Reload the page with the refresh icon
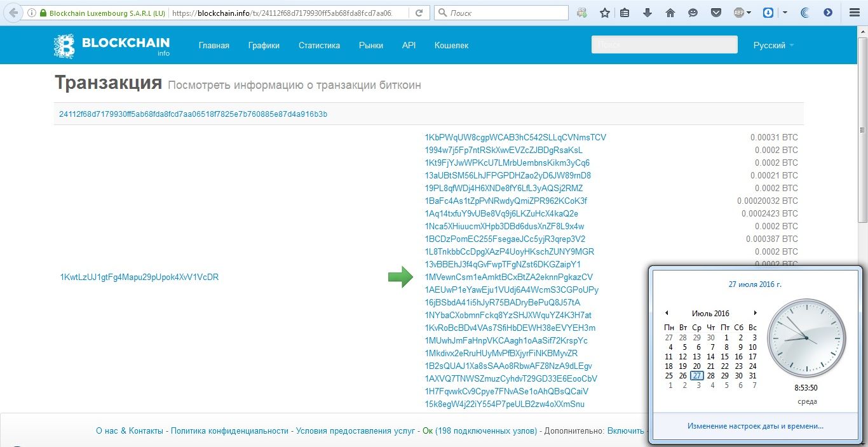This screenshot has width=868, height=447. [x=418, y=13]
